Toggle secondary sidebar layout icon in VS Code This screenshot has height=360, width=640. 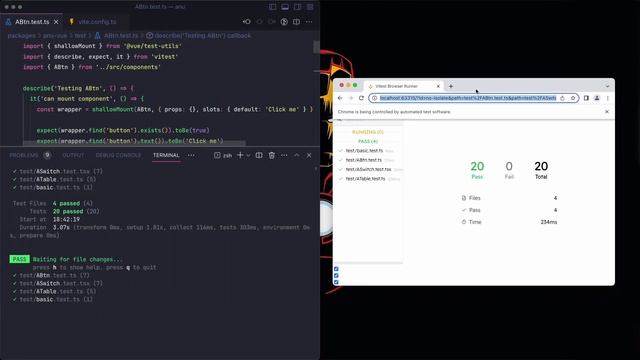pyautogui.click(x=298, y=7)
